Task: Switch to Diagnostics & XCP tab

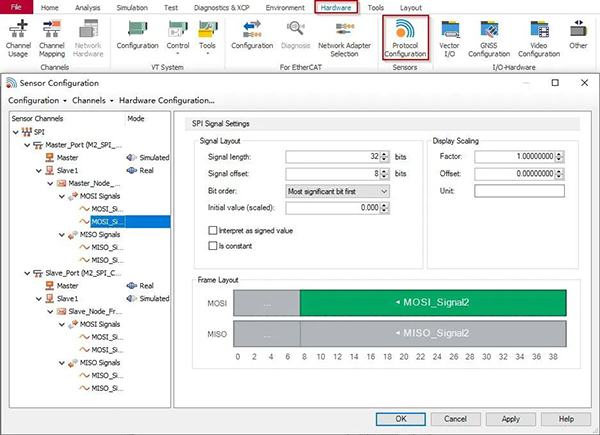Action: click(x=222, y=8)
